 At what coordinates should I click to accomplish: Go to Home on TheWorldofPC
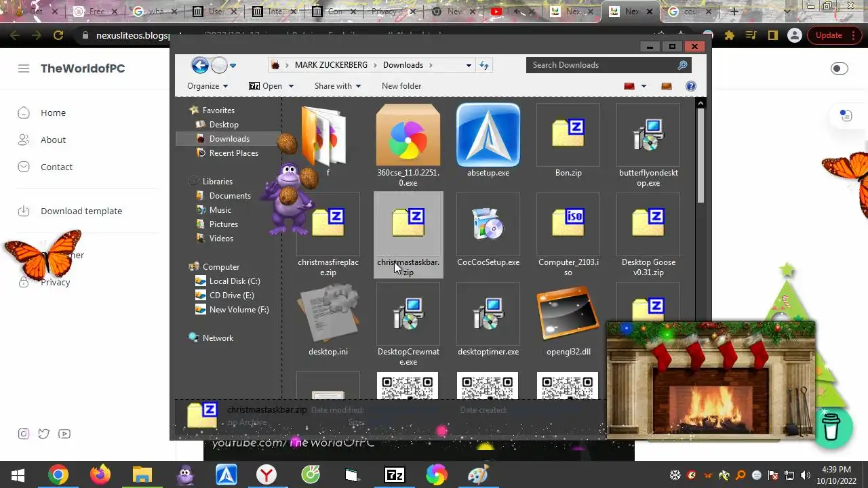(53, 113)
